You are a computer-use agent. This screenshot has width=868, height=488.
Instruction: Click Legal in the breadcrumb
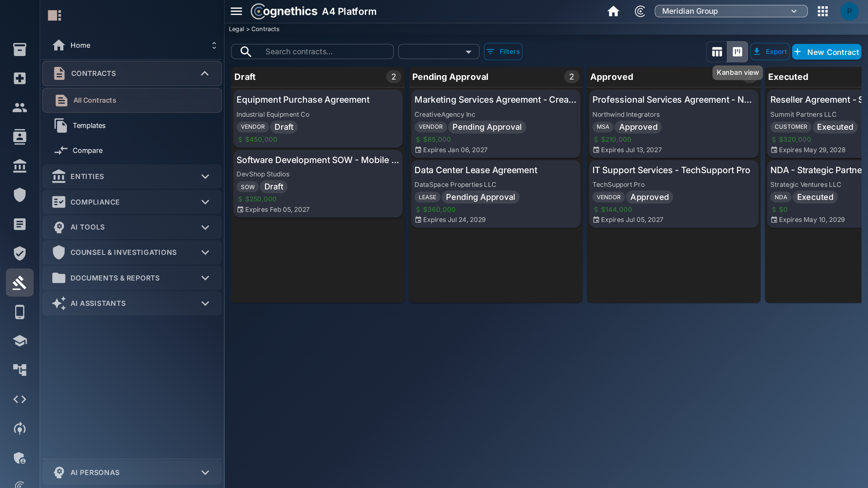237,29
